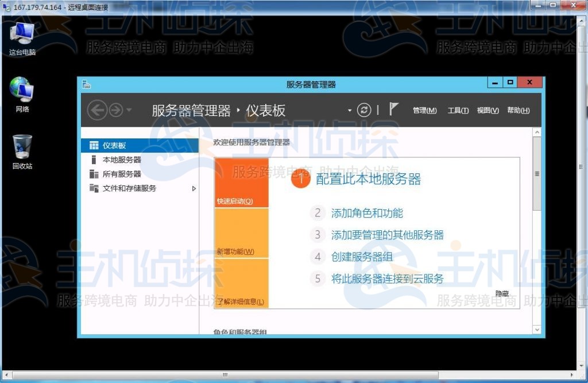
Task: Click the 隐藏 link to hide welcome tile
Action: [501, 293]
